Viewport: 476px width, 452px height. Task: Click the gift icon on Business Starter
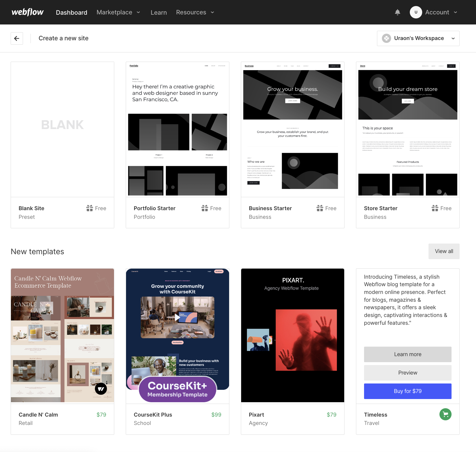[320, 208]
